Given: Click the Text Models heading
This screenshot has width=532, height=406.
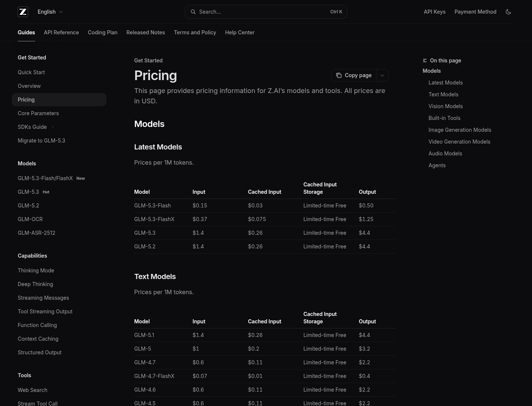Looking at the screenshot, I should [155, 276].
